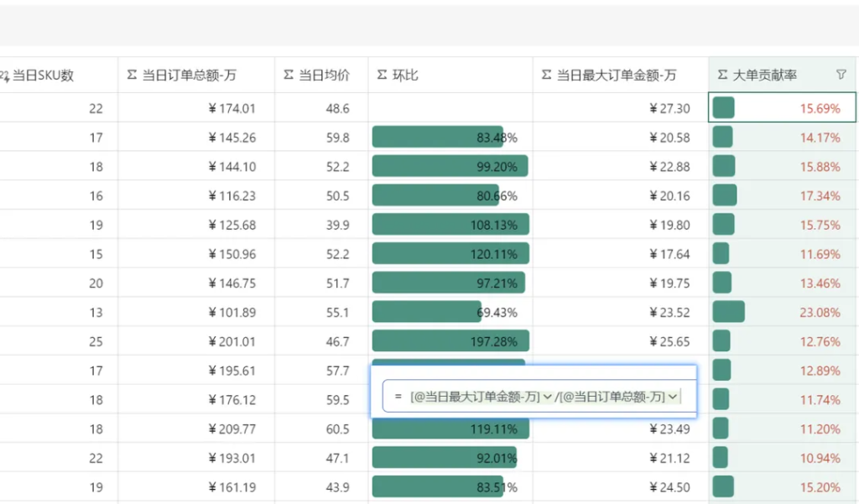The width and height of the screenshot is (859, 504).
Task: Select the 当日均价 column header
Action: click(321, 75)
